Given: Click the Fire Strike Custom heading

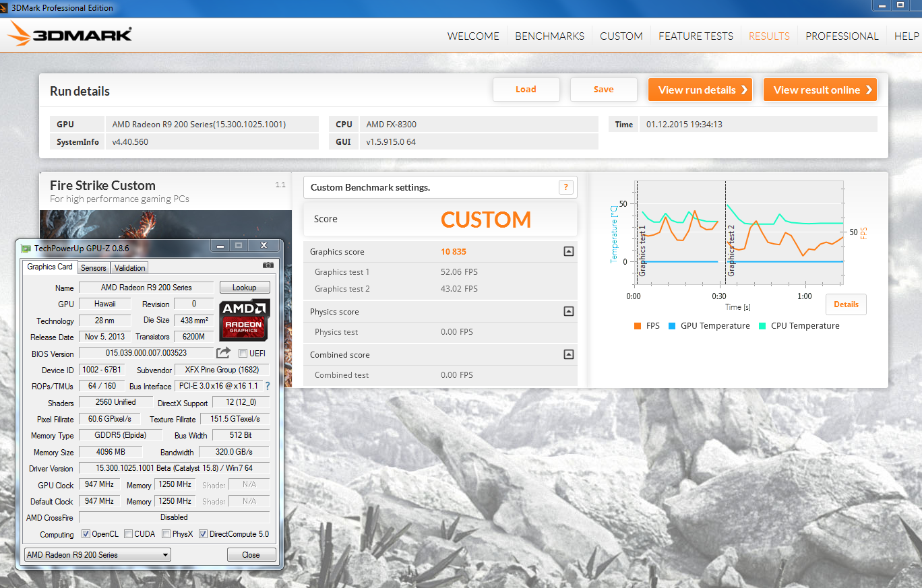Looking at the screenshot, I should pyautogui.click(x=102, y=185).
